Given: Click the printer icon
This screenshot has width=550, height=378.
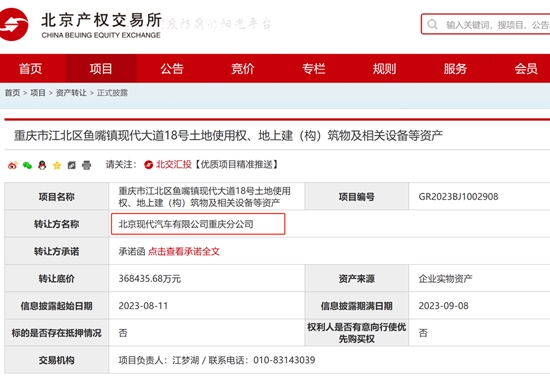Looking at the screenshot, I should click(x=87, y=165).
